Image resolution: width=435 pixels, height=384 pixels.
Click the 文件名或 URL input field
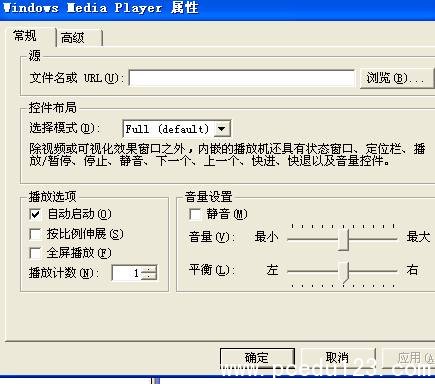242,78
